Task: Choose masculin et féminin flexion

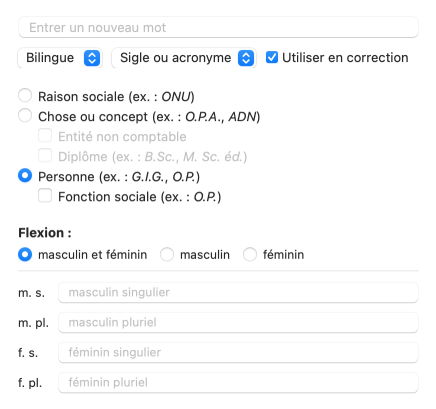Action: tap(25, 255)
